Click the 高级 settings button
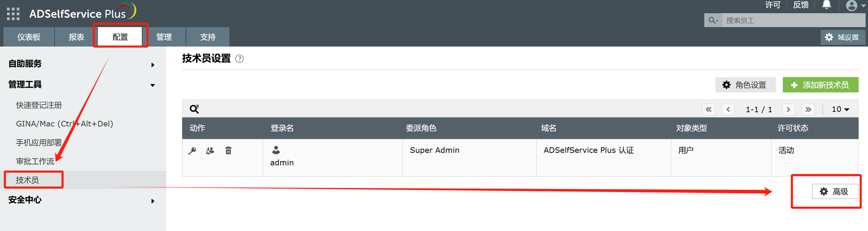 835,191
